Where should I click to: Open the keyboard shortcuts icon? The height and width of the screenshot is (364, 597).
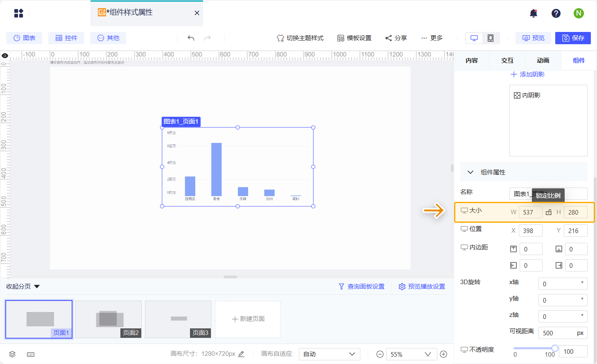[x=31, y=354]
